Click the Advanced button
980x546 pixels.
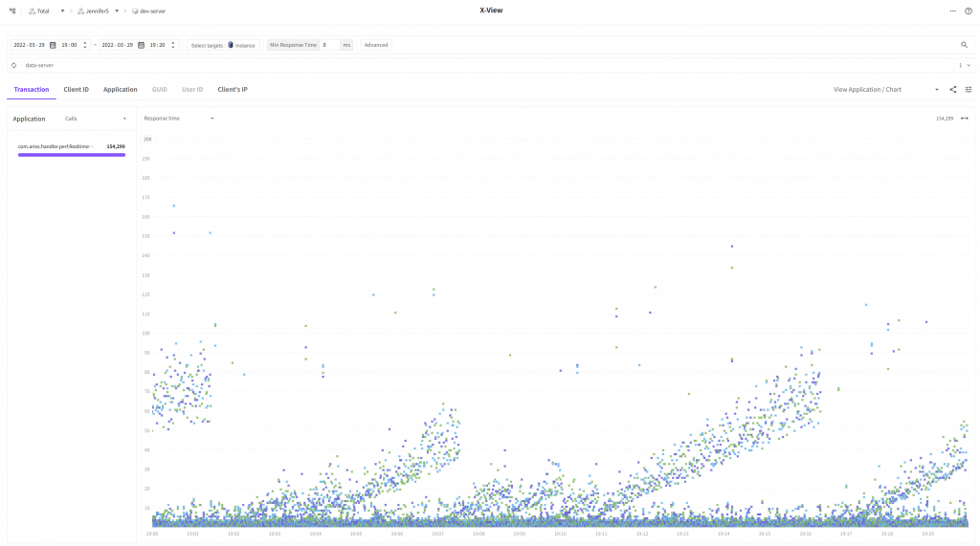tap(376, 45)
